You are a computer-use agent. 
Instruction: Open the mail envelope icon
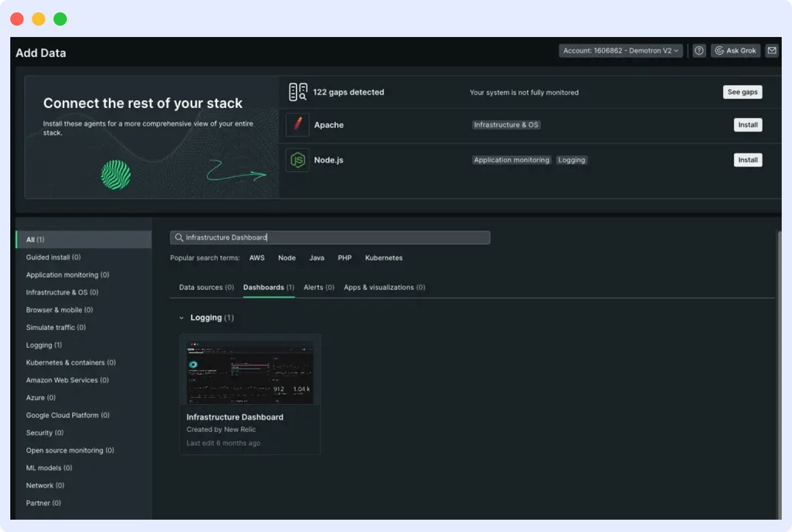(x=771, y=50)
